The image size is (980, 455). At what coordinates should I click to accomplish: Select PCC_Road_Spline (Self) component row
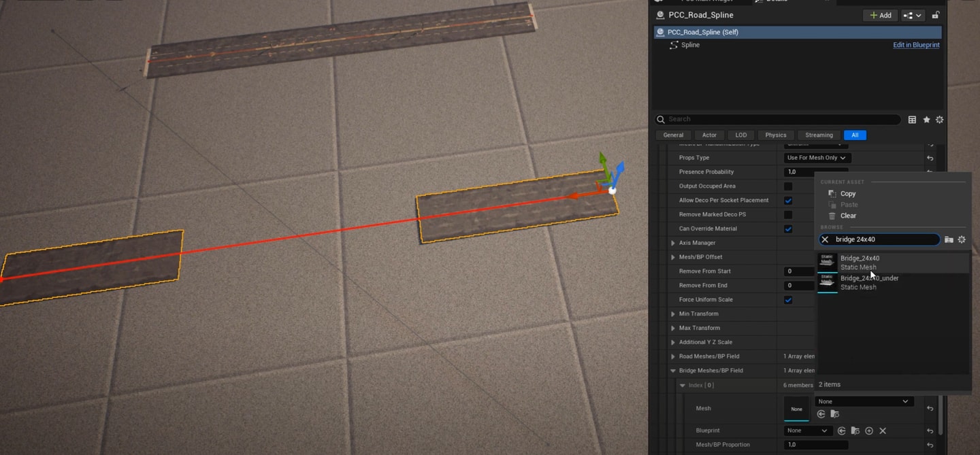[798, 32]
